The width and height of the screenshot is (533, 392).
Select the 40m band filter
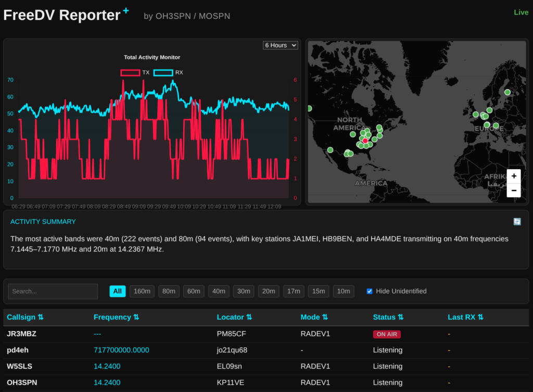(219, 292)
